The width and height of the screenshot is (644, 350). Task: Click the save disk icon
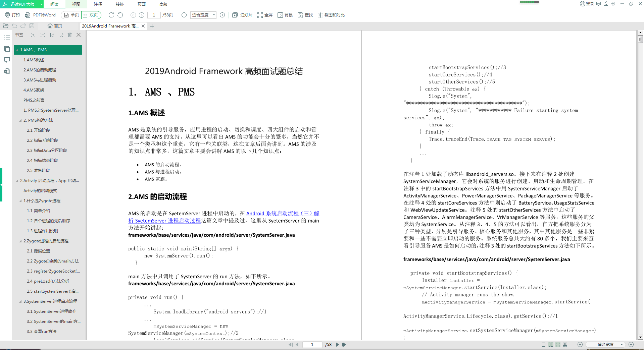(x=32, y=26)
